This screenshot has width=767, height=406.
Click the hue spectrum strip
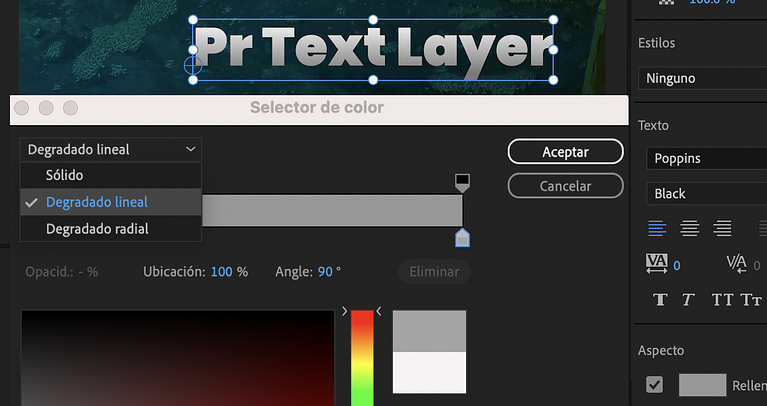coord(362,358)
